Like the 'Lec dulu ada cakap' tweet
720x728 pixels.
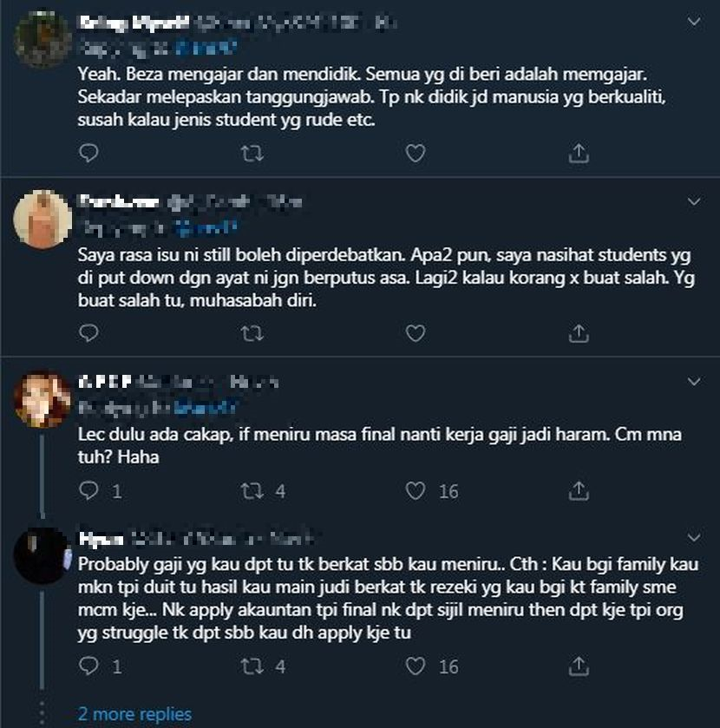click(416, 491)
